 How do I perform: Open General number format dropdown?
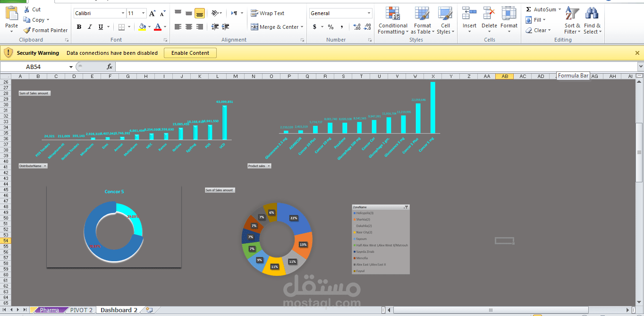click(x=369, y=14)
